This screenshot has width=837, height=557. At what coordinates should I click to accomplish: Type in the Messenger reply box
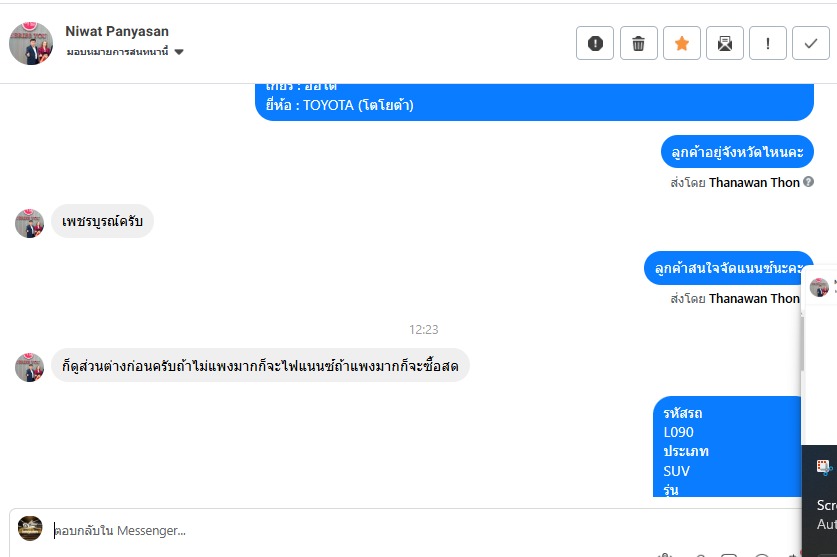(x=400, y=531)
